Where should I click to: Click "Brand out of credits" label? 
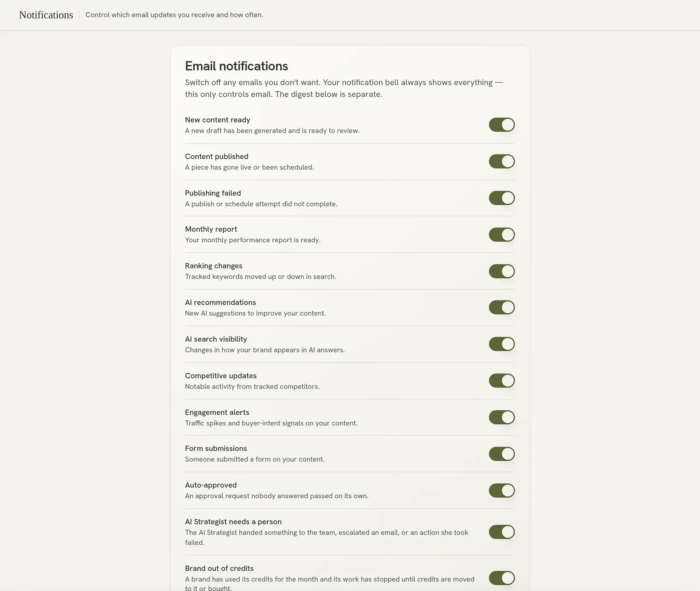(219, 568)
